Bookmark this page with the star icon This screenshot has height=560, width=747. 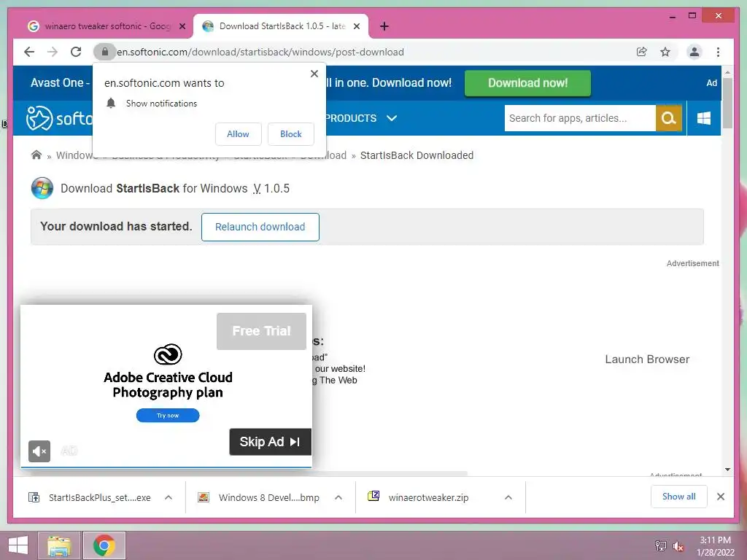coord(665,52)
